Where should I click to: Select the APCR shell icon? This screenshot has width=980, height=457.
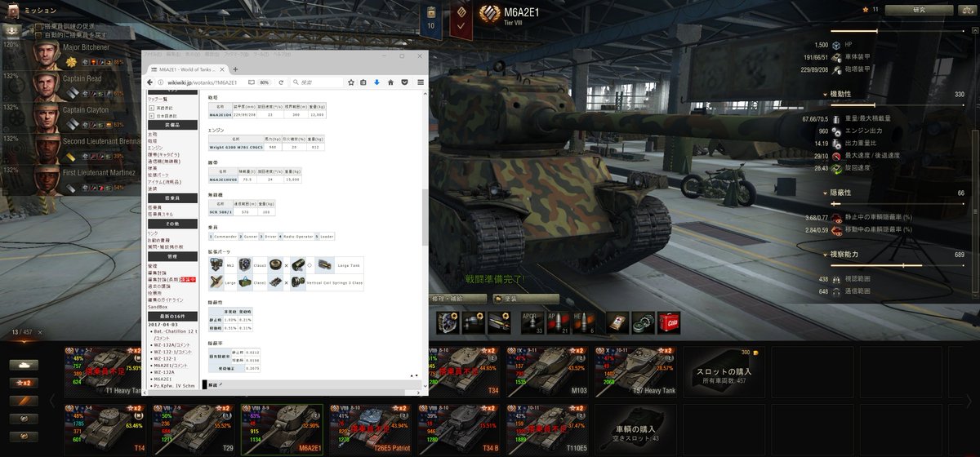[x=532, y=322]
